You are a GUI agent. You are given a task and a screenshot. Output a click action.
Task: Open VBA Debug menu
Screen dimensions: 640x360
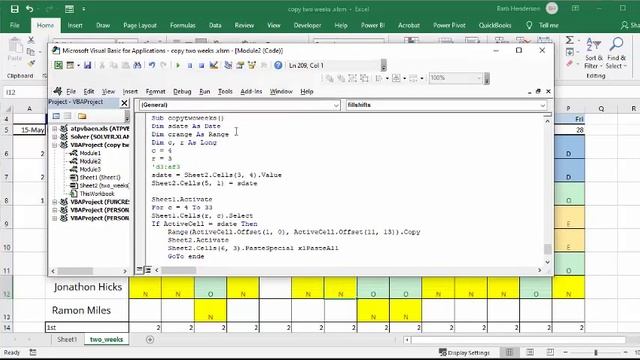(x=182, y=91)
